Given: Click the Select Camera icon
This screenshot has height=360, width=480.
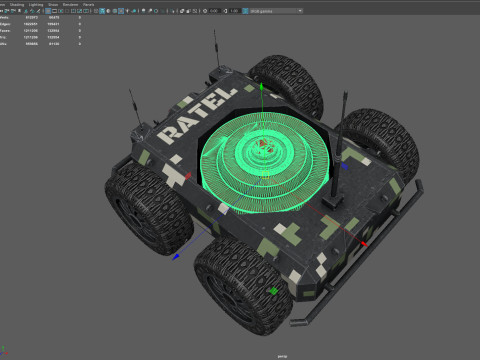Looking at the screenshot, I should click(x=1, y=11).
